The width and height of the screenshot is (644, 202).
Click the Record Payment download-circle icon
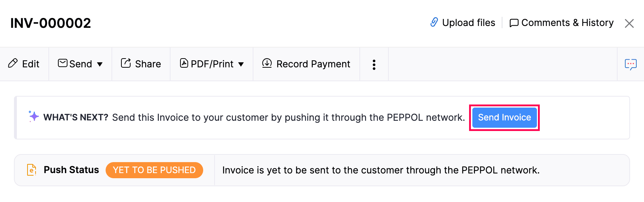point(267,63)
